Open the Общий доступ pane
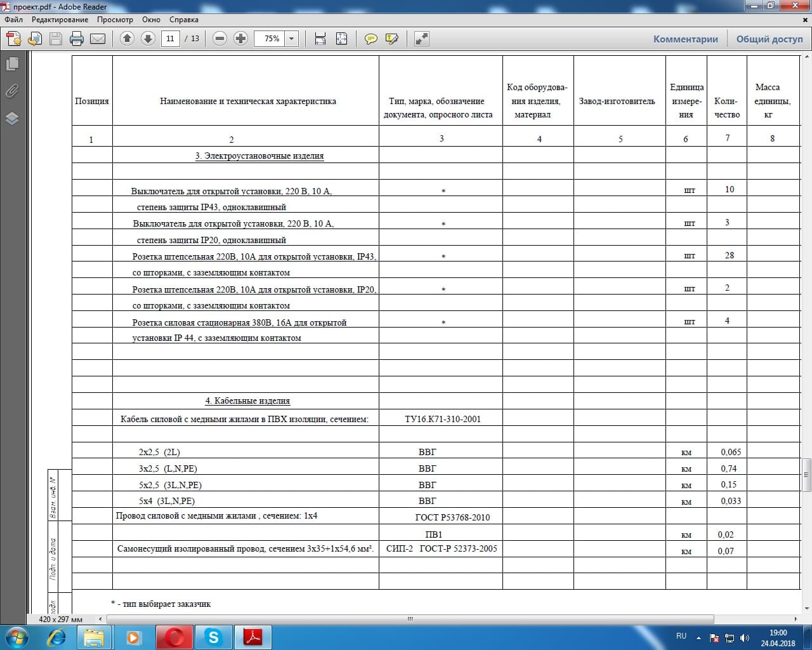Screen dimensions: 812x650 769,39
